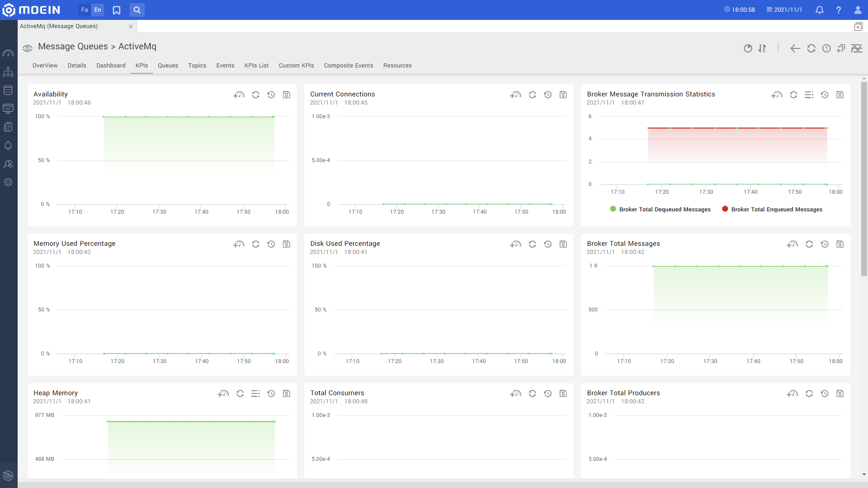Select the Details tab
The height and width of the screenshot is (488, 868).
(77, 66)
